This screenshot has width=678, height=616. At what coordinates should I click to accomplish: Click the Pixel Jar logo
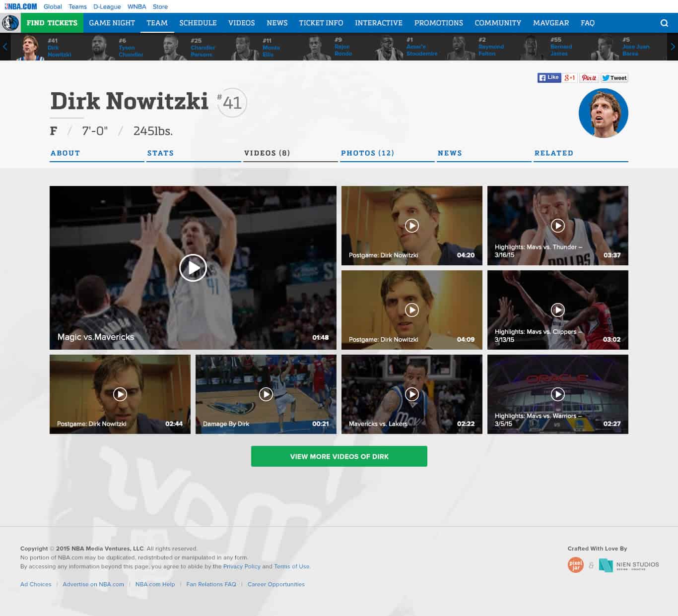point(576,565)
